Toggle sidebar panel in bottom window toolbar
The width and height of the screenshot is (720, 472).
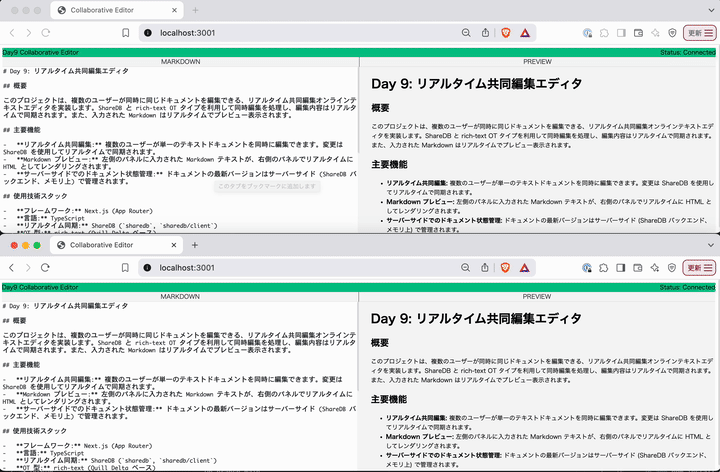[621, 268]
